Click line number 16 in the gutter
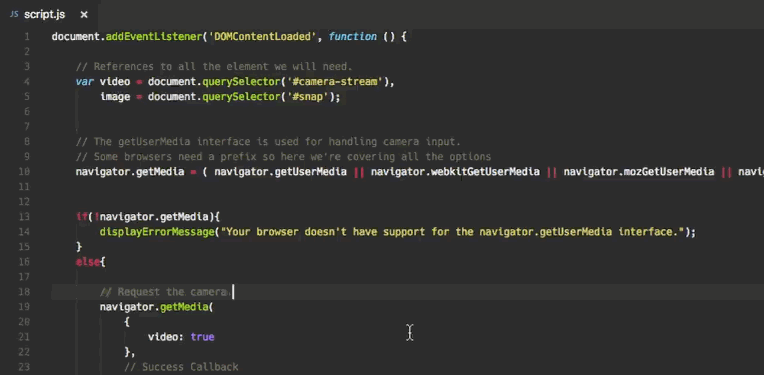Image resolution: width=764 pixels, height=375 pixels. 24,262
